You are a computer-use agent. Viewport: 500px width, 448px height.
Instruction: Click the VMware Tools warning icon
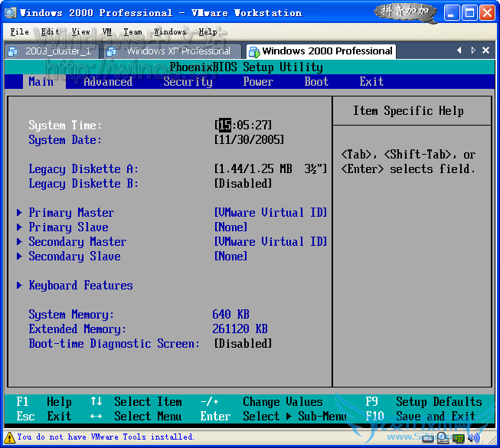8,437
